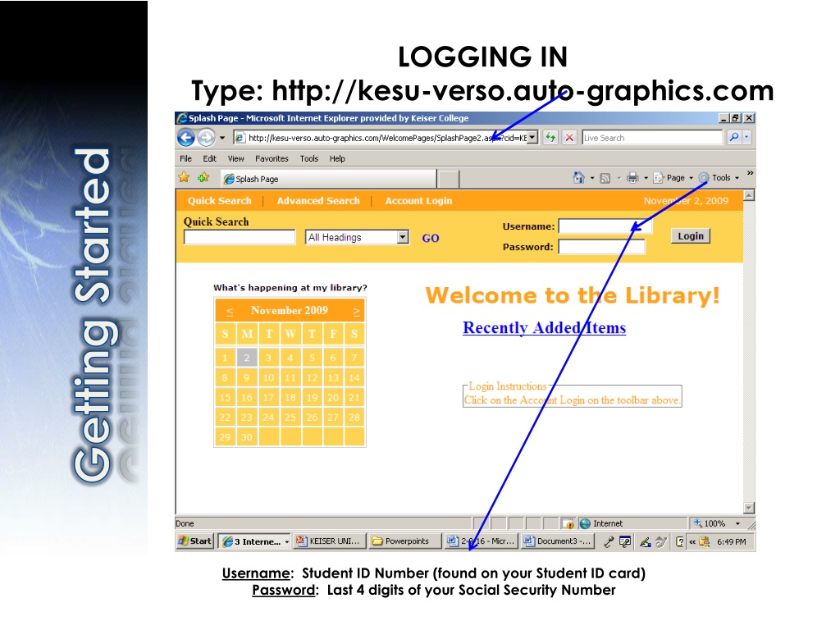Select November 30 on the calendar

click(x=246, y=437)
